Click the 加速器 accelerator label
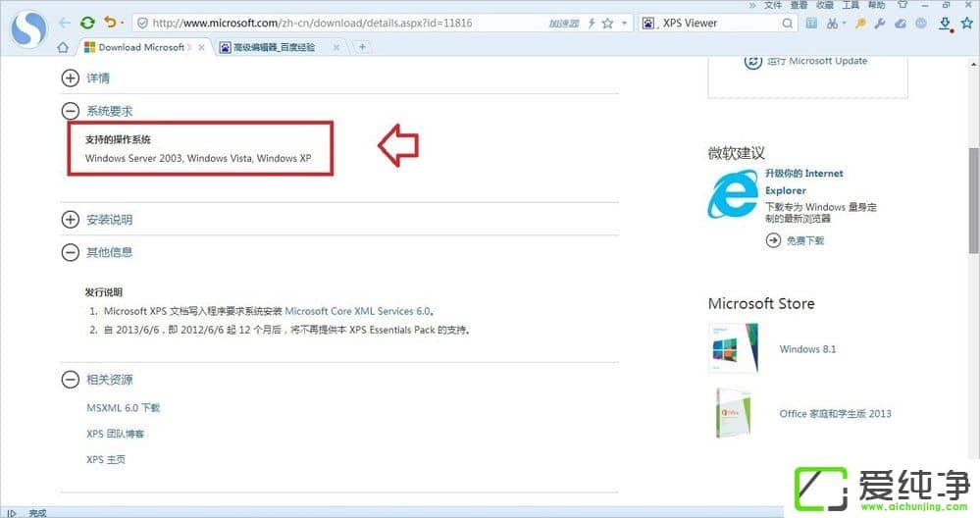This screenshot has width=980, height=518. pyautogui.click(x=564, y=24)
